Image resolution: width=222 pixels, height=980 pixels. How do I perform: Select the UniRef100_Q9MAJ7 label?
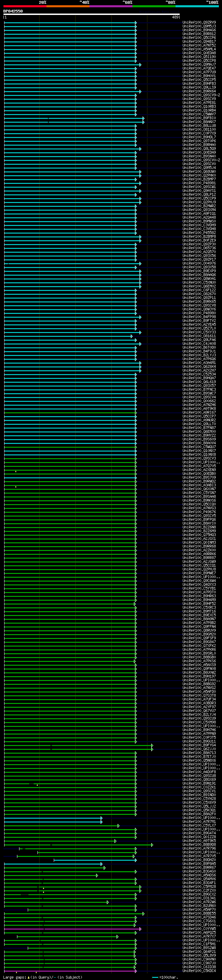click(199, 65)
